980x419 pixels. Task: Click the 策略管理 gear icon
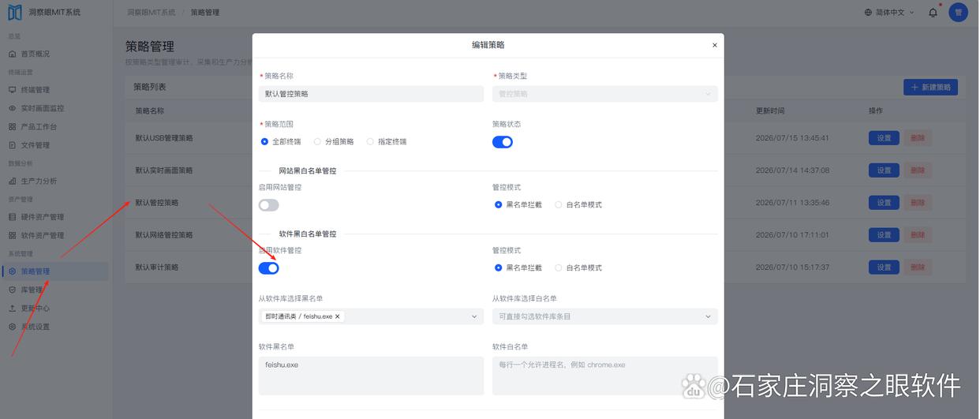click(12, 271)
